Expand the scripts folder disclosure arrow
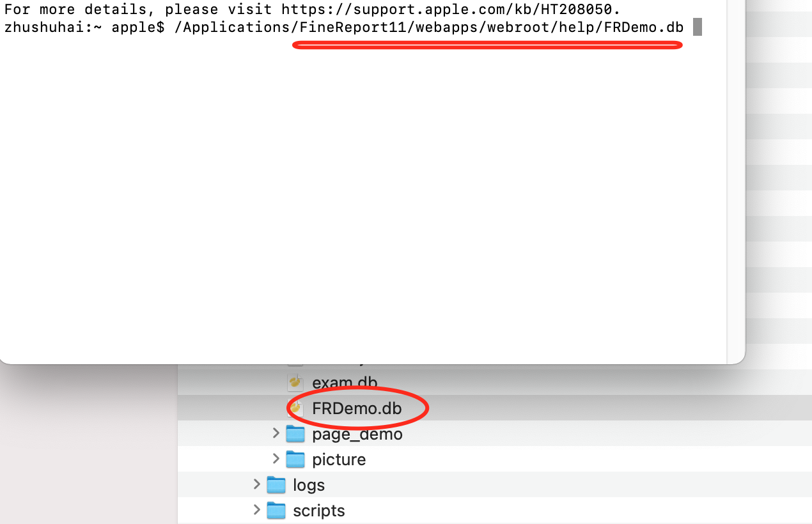This screenshot has width=812, height=524. (x=257, y=510)
